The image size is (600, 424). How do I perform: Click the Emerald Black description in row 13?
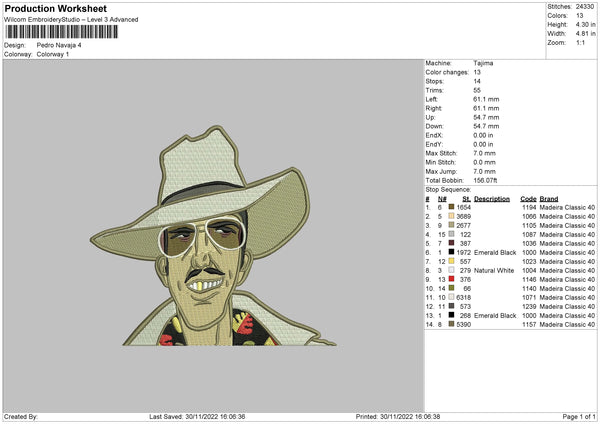coord(495,315)
